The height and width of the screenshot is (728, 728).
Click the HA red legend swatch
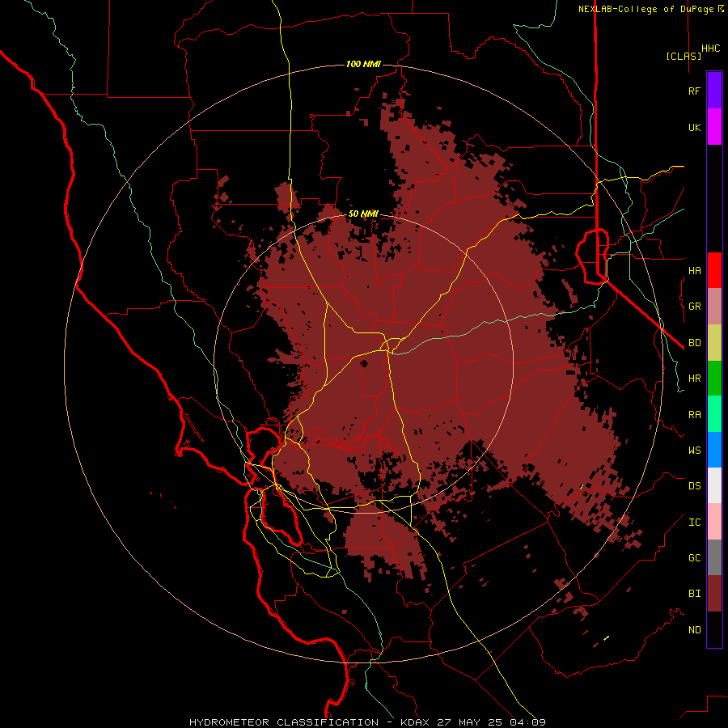tap(714, 270)
